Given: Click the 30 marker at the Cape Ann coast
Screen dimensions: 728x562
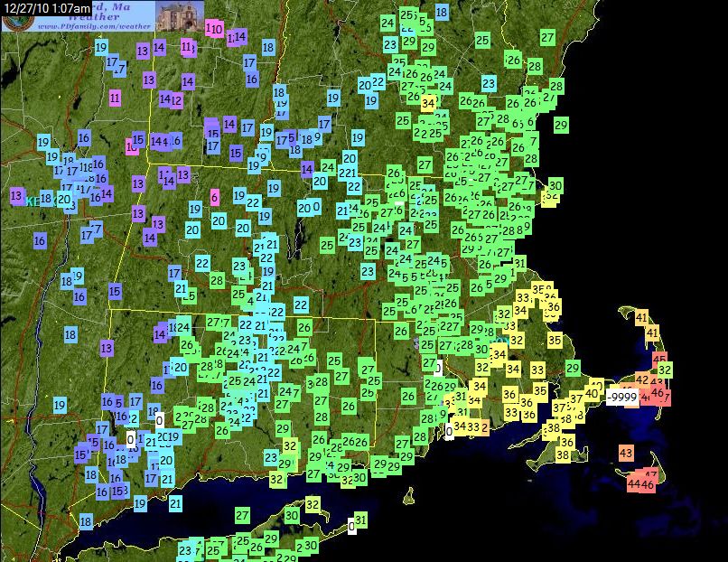Looking at the screenshot, I should tap(555, 186).
